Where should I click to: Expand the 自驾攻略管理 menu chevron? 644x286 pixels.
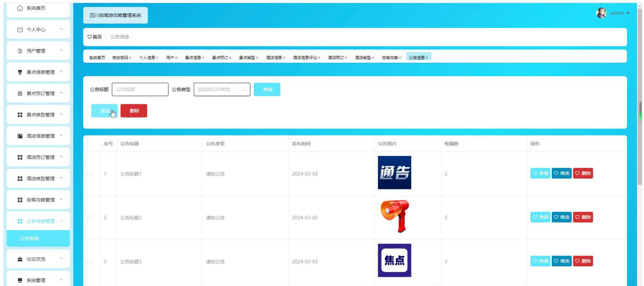(61, 199)
